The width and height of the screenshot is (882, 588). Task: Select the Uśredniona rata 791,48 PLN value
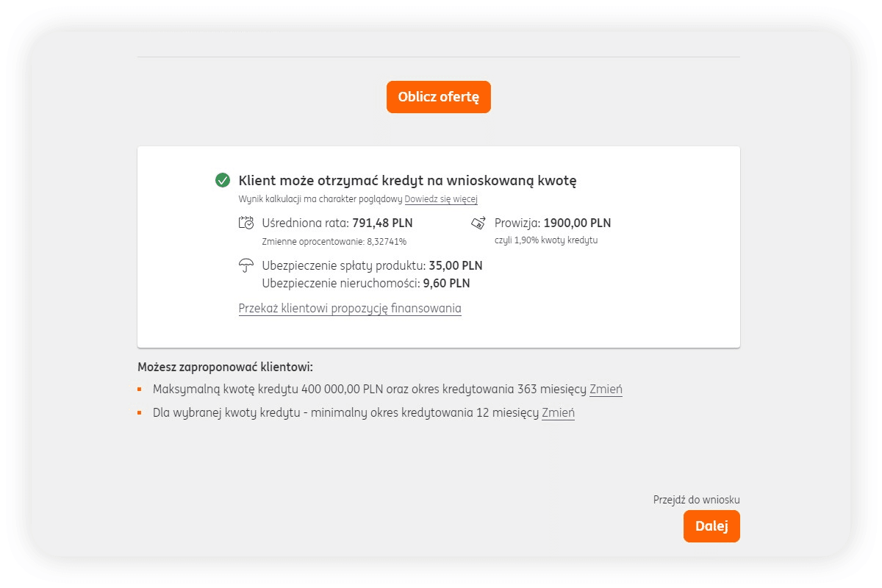tap(382, 223)
